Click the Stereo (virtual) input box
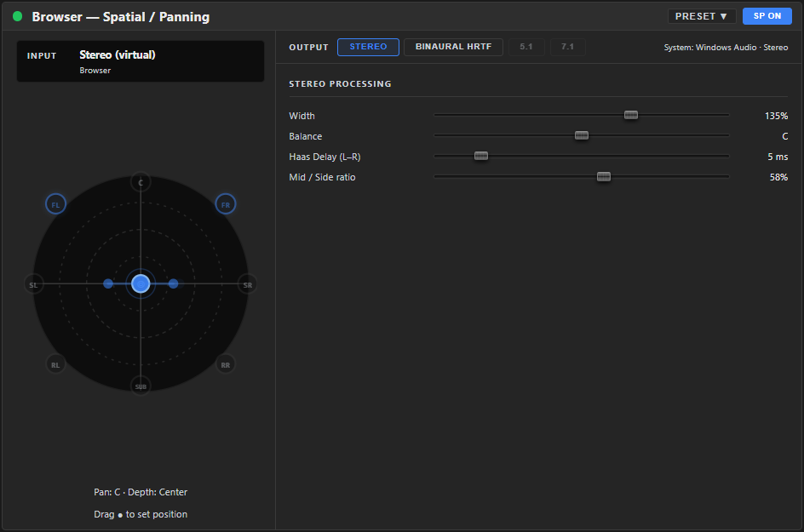804x532 pixels. click(141, 61)
